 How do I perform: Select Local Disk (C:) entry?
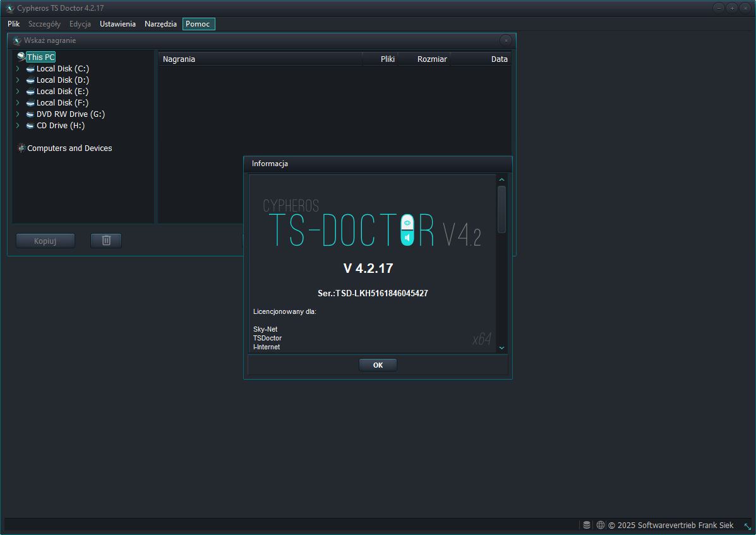click(x=63, y=68)
